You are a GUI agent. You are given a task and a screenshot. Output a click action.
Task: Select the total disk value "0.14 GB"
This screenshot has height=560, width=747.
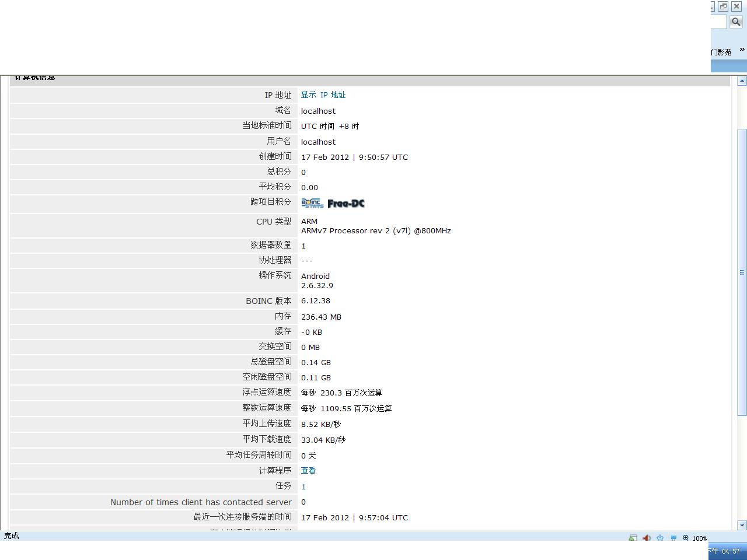pos(316,362)
